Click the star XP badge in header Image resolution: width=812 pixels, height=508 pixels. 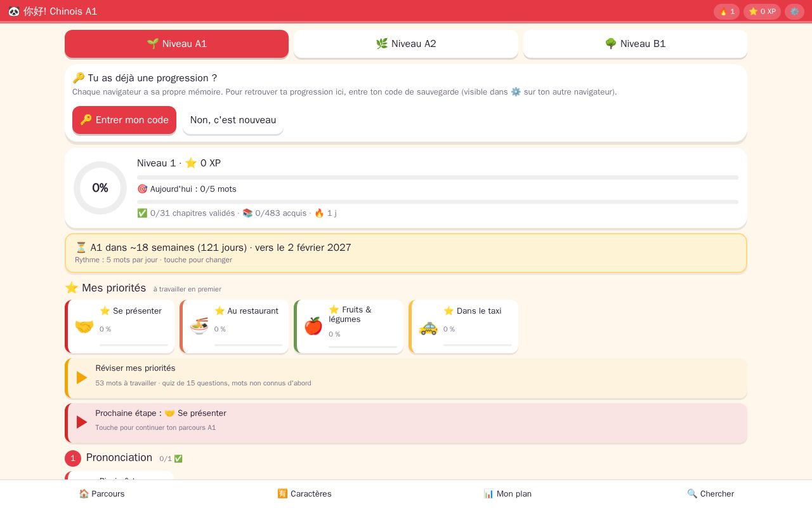tap(762, 11)
